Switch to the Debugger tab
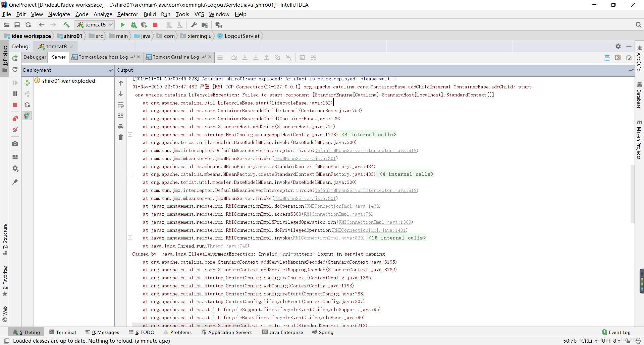This screenshot has width=644, height=345. click(x=35, y=57)
